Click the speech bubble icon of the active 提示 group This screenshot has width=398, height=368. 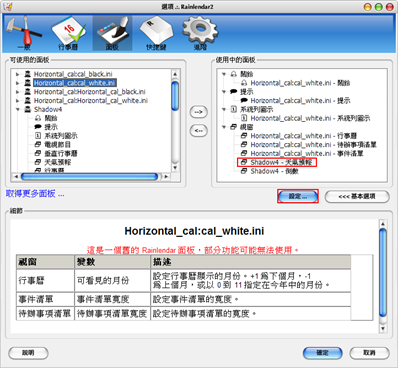pos(234,92)
